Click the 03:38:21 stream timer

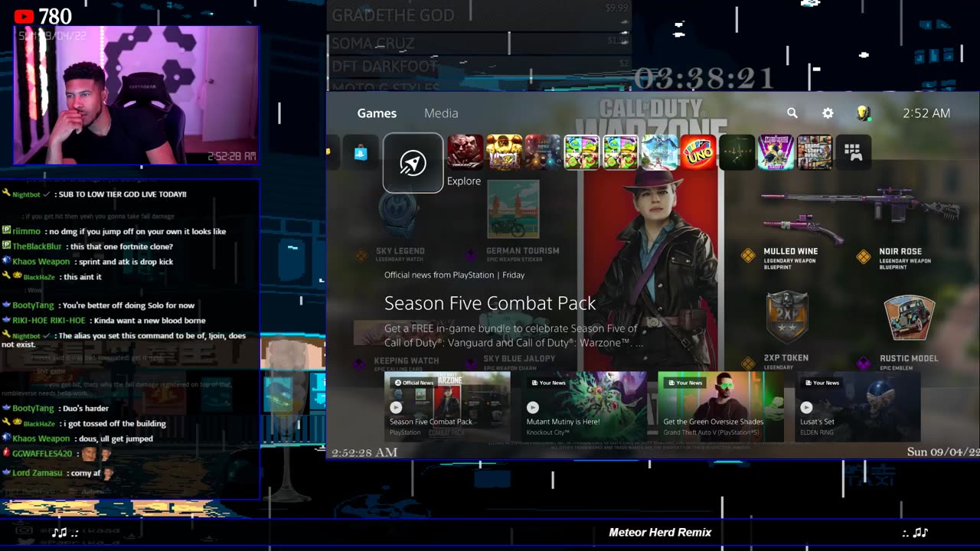tap(704, 77)
